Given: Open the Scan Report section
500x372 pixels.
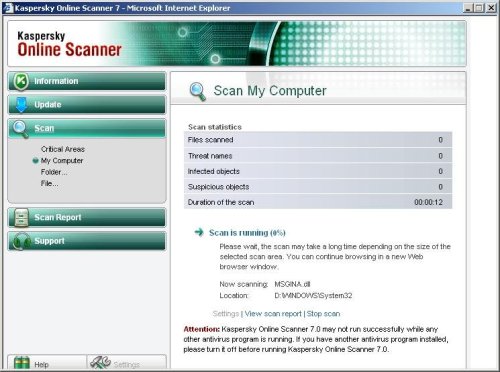Looking at the screenshot, I should click(87, 217).
